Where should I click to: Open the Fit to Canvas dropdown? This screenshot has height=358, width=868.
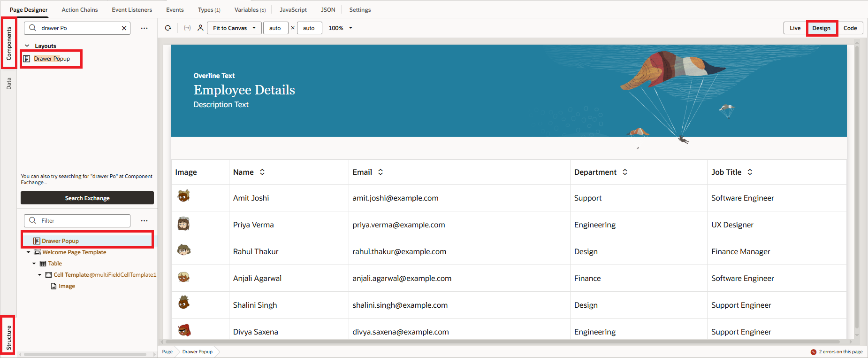pos(234,28)
